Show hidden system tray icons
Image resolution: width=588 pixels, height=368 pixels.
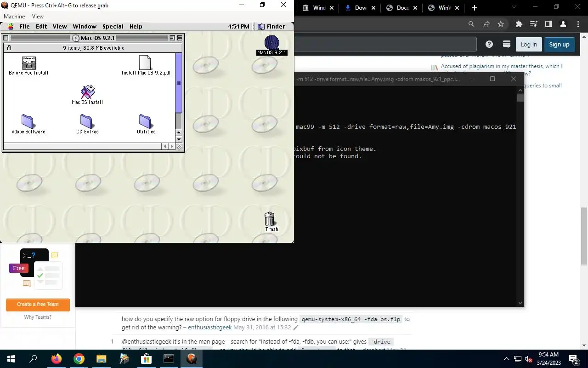click(x=507, y=359)
